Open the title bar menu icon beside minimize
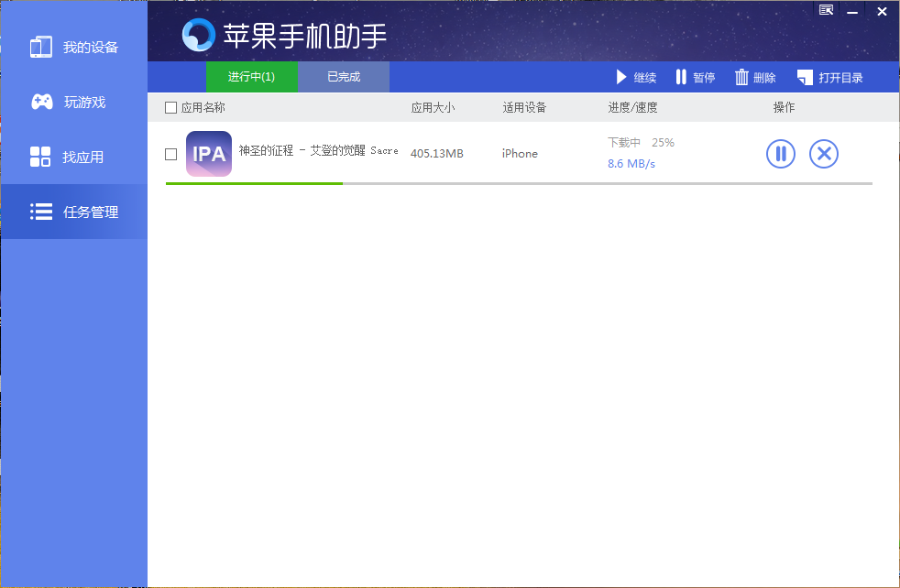The width and height of the screenshot is (900, 588). pos(826,11)
